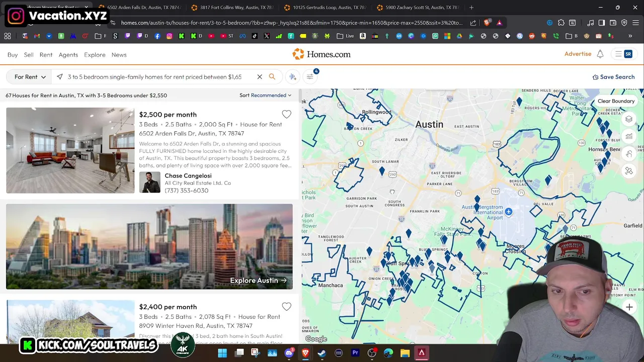Open the filters icon with badge 4
Screen dimensions: 644x362
click(310, 76)
